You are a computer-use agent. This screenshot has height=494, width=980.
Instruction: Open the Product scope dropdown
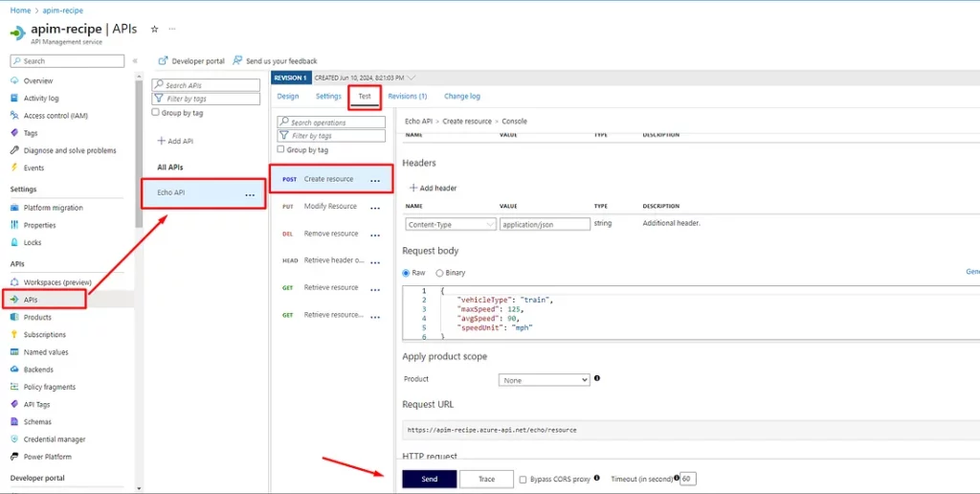click(x=545, y=380)
